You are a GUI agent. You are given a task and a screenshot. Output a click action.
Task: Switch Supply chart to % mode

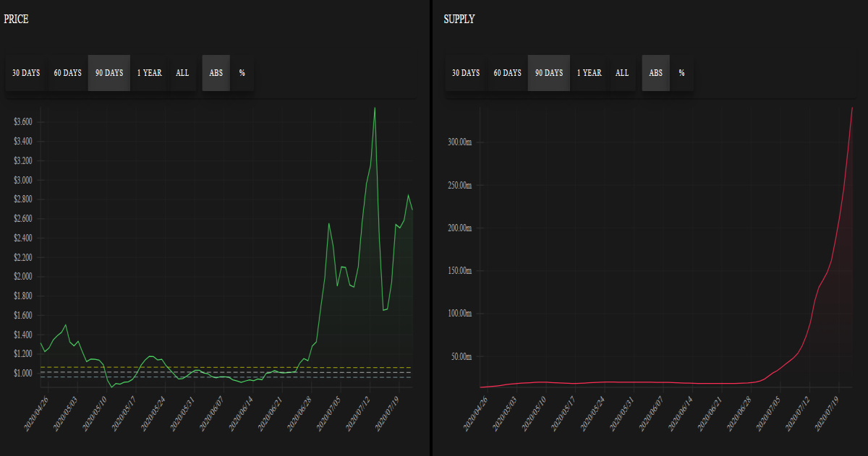point(682,73)
